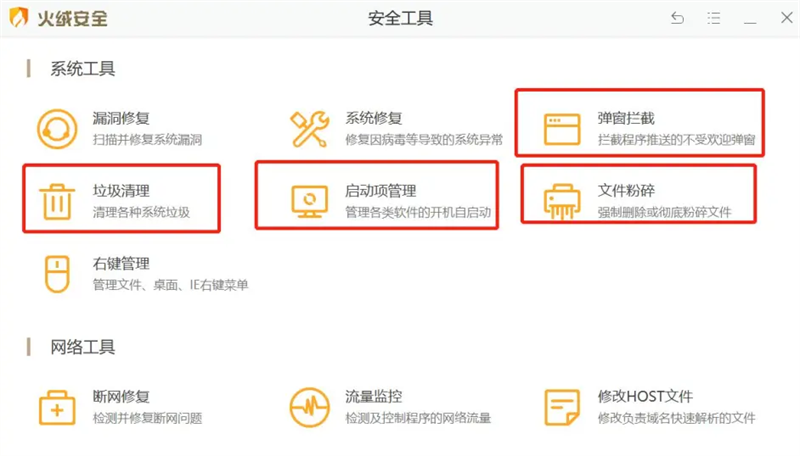Click description 清理各种系统垃圾
This screenshot has height=456, width=800.
click(141, 212)
